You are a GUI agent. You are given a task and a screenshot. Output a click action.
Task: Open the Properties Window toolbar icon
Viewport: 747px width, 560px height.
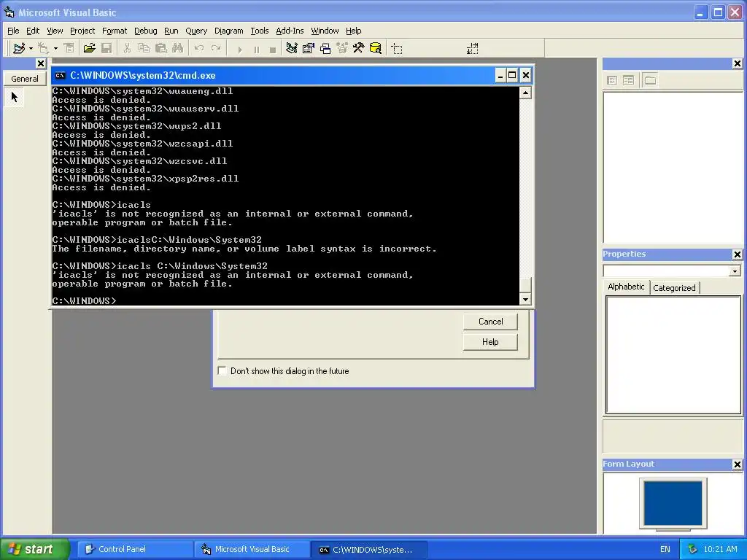coord(309,48)
